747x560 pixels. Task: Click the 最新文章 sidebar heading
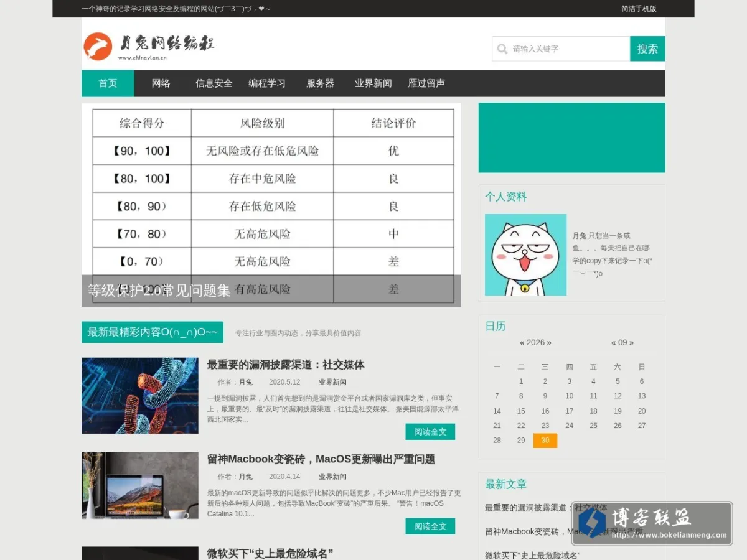506,484
